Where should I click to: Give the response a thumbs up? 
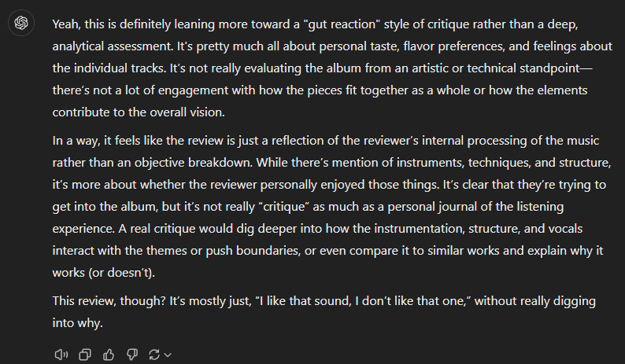click(x=109, y=355)
